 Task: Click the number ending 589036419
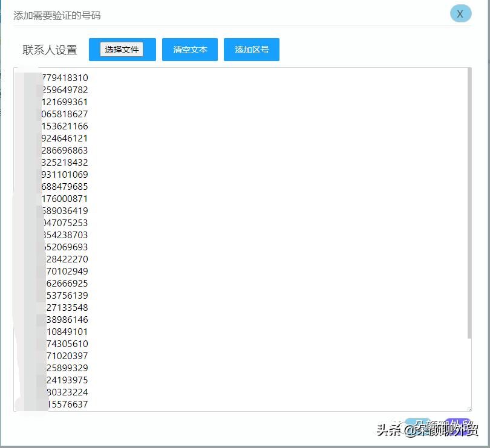click(67, 210)
